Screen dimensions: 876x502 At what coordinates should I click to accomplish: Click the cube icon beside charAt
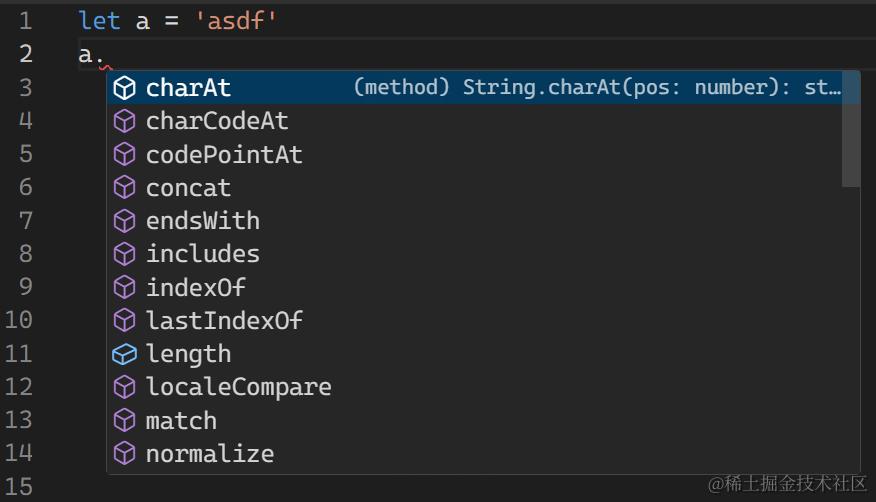(x=124, y=88)
